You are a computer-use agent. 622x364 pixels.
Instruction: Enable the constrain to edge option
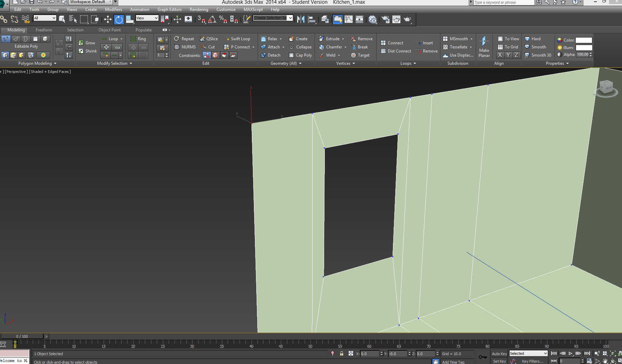coord(215,55)
